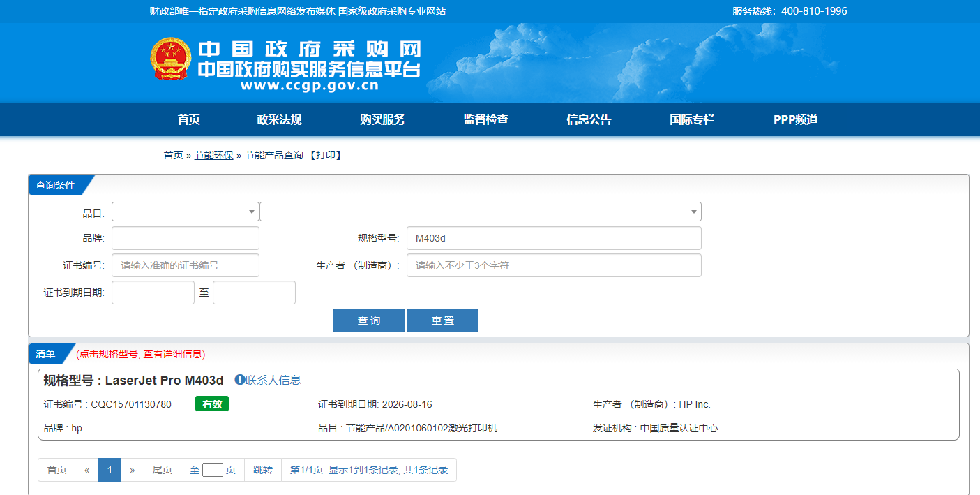Expand the wide 品目 subcategory dropdown
The height and width of the screenshot is (495, 980).
[x=480, y=212]
